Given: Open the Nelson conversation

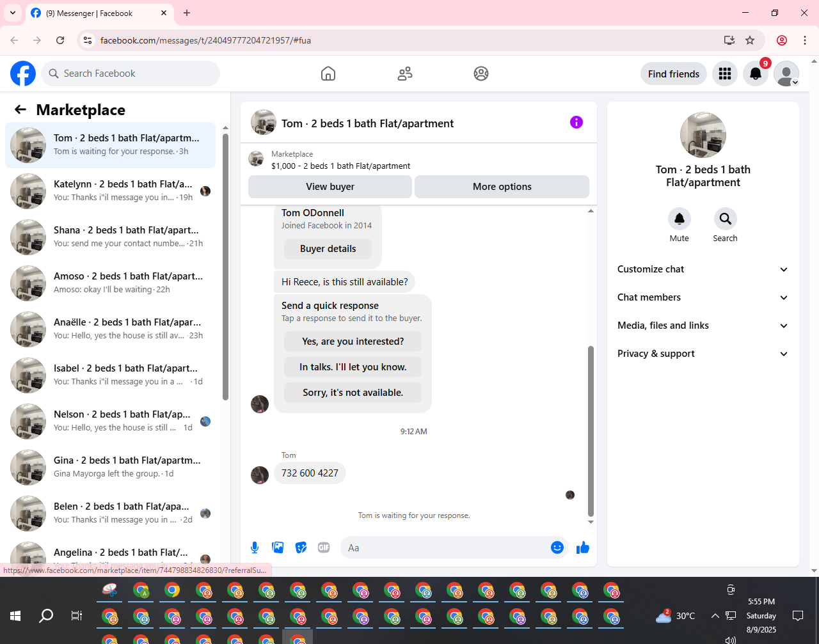Looking at the screenshot, I should 111,421.
